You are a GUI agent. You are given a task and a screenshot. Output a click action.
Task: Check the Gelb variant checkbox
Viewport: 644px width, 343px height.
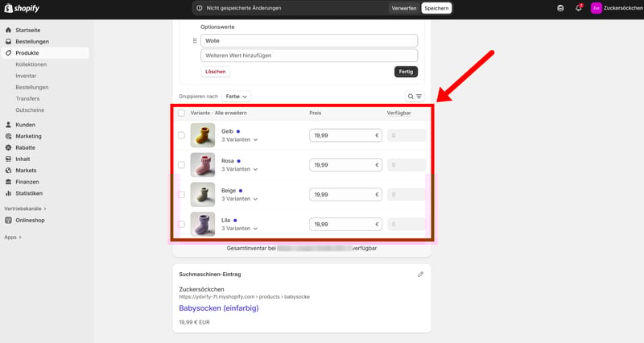(x=181, y=135)
